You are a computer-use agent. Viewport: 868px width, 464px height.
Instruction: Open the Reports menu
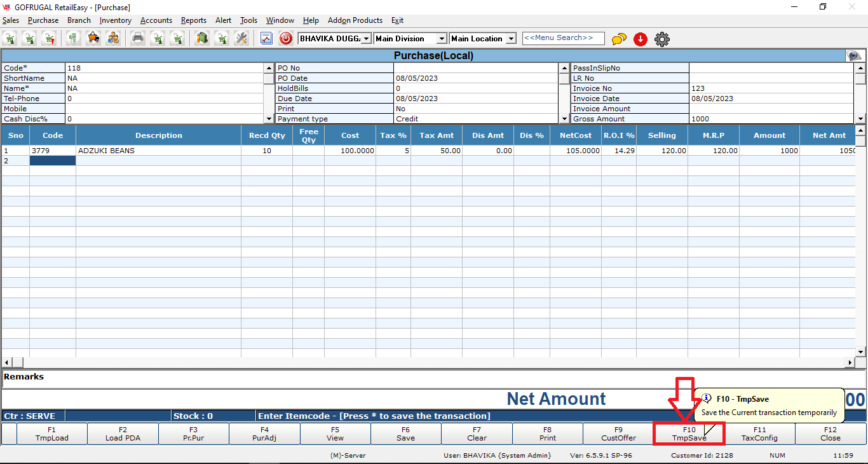(194, 20)
